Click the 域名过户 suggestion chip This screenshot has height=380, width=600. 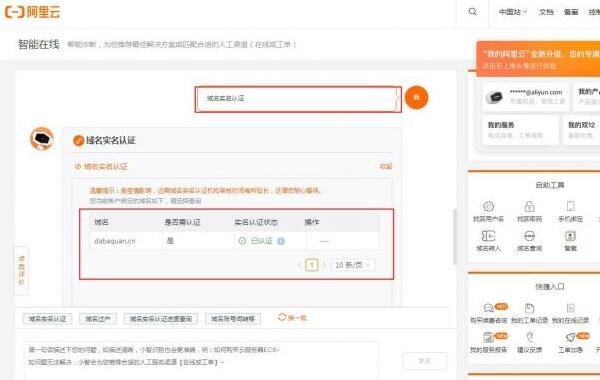(x=98, y=318)
